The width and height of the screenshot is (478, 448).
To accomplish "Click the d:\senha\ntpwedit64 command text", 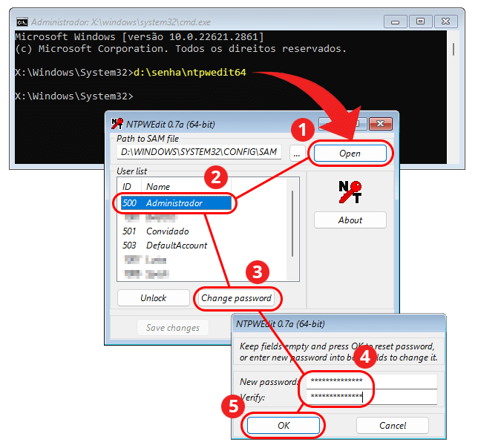I will coord(189,73).
